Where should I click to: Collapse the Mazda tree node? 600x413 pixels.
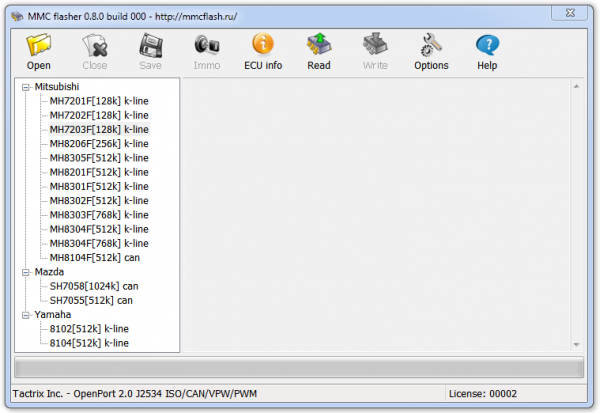[26, 273]
